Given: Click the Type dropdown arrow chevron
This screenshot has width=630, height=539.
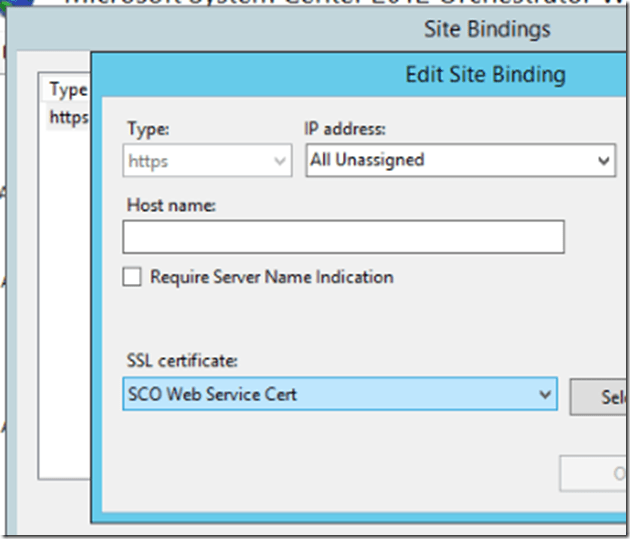Looking at the screenshot, I should (279, 160).
